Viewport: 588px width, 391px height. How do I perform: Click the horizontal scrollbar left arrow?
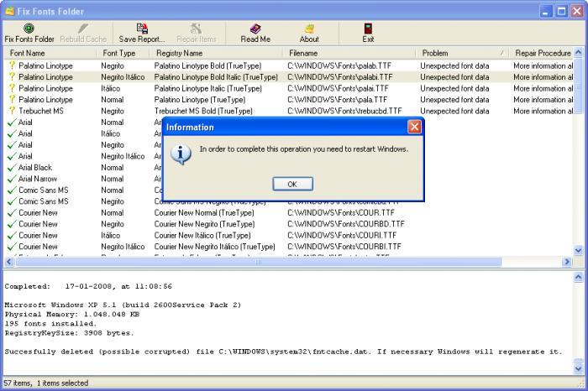[9, 262]
